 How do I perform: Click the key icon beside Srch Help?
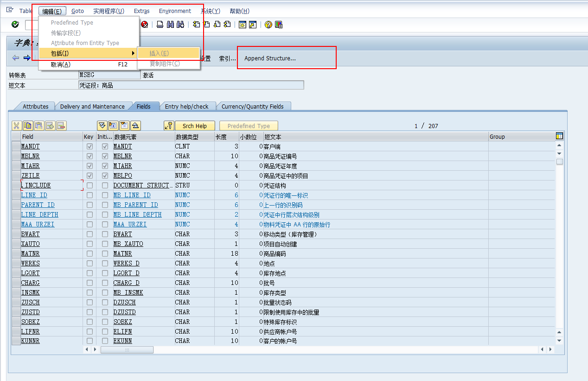pyautogui.click(x=169, y=126)
